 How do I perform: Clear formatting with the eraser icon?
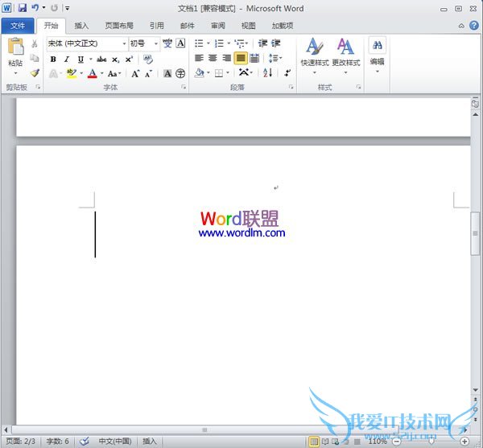click(148, 59)
